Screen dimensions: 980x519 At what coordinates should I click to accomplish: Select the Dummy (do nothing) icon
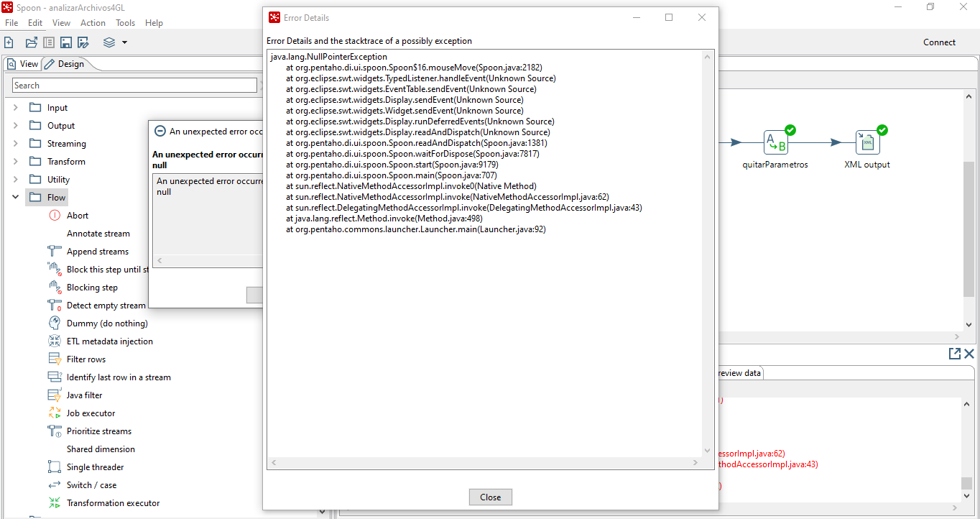[55, 323]
